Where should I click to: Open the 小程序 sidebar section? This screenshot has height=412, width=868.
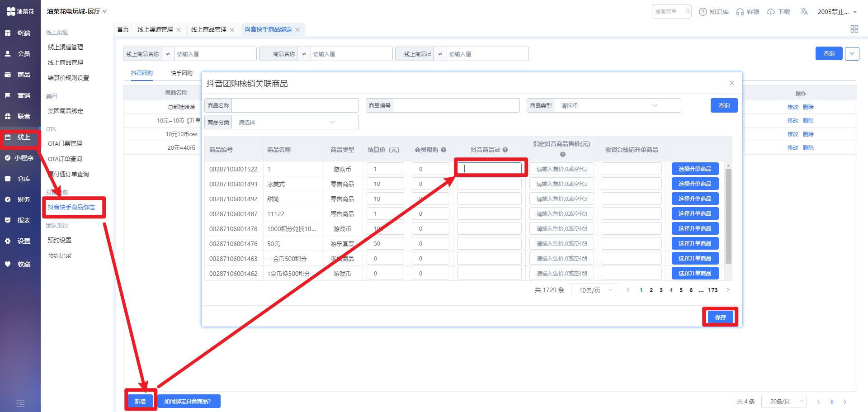point(20,158)
